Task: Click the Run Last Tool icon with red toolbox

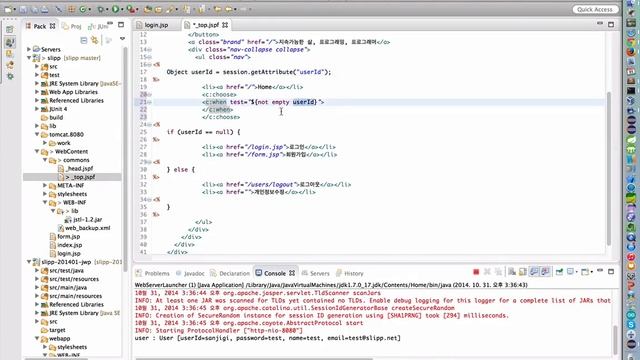Action: (130, 9)
